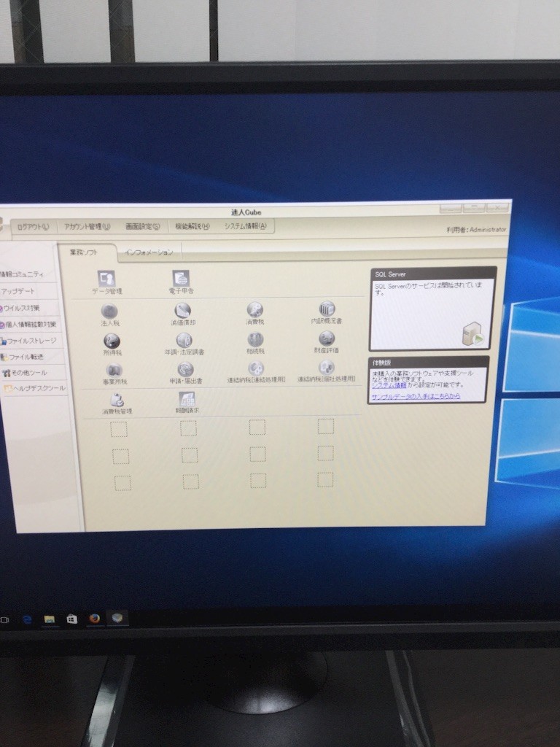Image resolution: width=560 pixels, height=747 pixels.
Task: Switch to the インフォメーション tab
Action: point(149,252)
